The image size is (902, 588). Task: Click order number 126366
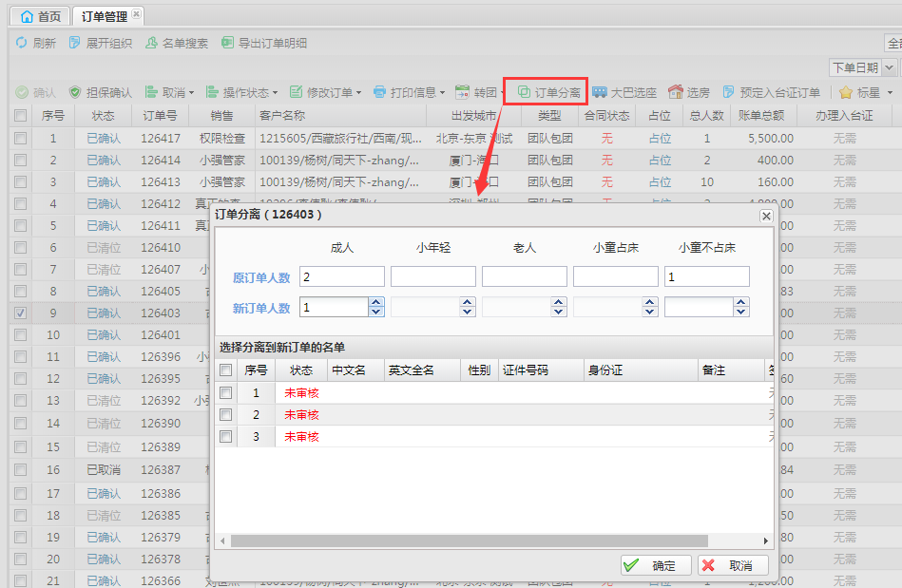pos(161,580)
